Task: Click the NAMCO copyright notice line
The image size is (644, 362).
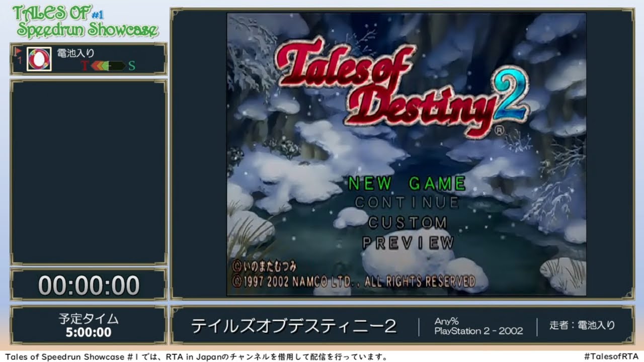Action: pos(354,281)
